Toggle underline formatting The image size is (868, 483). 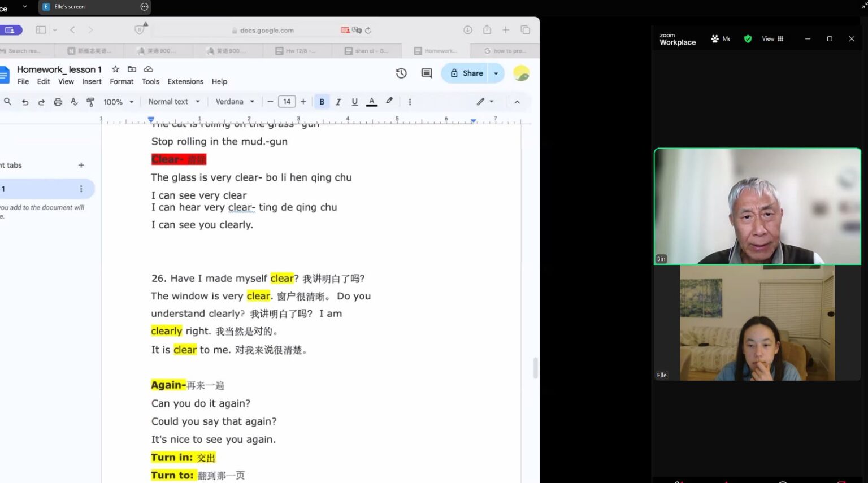354,102
